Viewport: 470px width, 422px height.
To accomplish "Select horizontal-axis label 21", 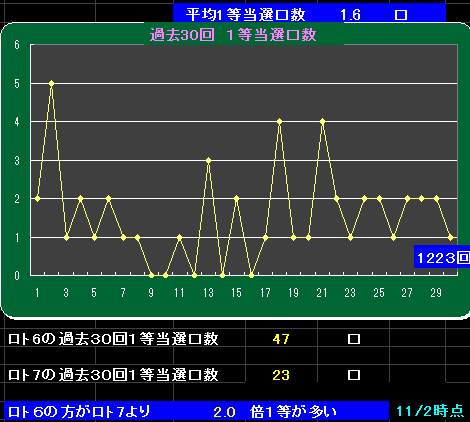I will click(x=322, y=293).
